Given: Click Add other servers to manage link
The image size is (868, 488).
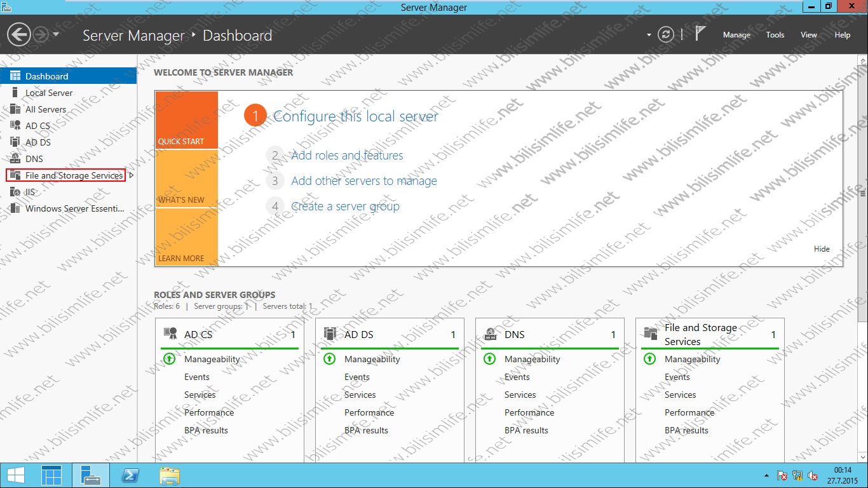Looking at the screenshot, I should point(364,180).
